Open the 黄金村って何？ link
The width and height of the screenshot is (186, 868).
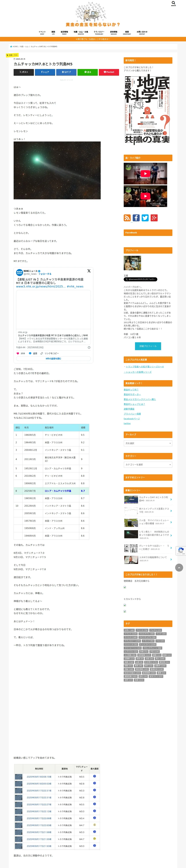(131, 390)
